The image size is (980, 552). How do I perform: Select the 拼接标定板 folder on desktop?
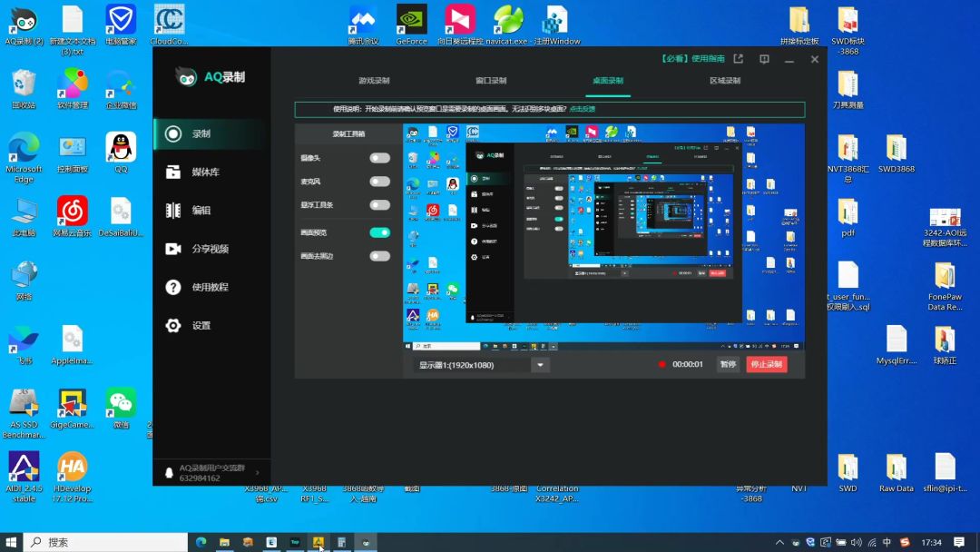tap(799, 25)
